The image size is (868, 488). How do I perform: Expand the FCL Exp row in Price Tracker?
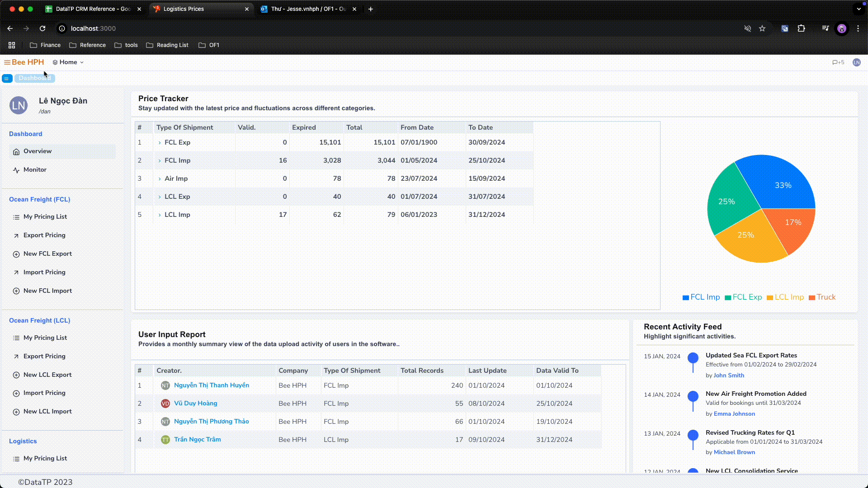(160, 143)
